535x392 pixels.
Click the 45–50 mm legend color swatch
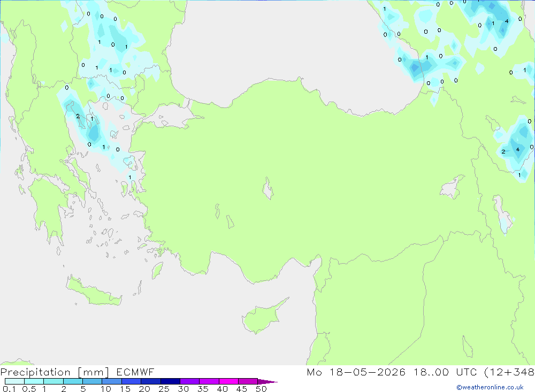pyautogui.click(x=248, y=381)
